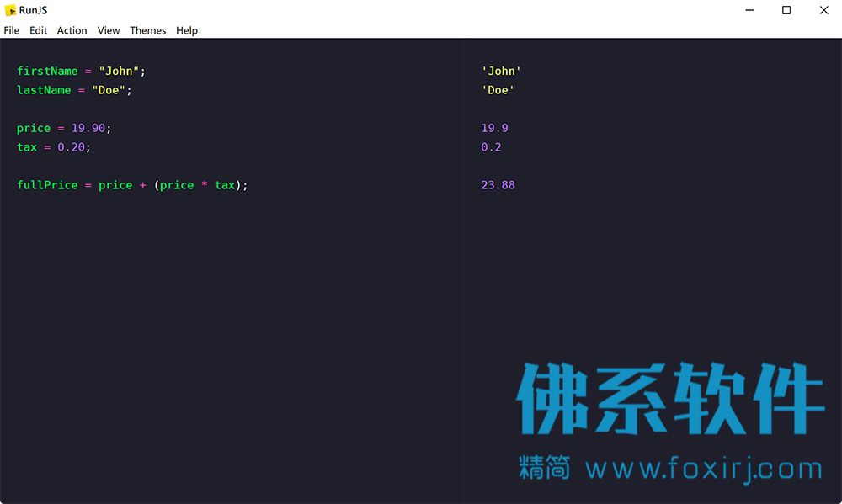Click the firstName = "John" code line
This screenshot has height=504, width=842.
[81, 71]
